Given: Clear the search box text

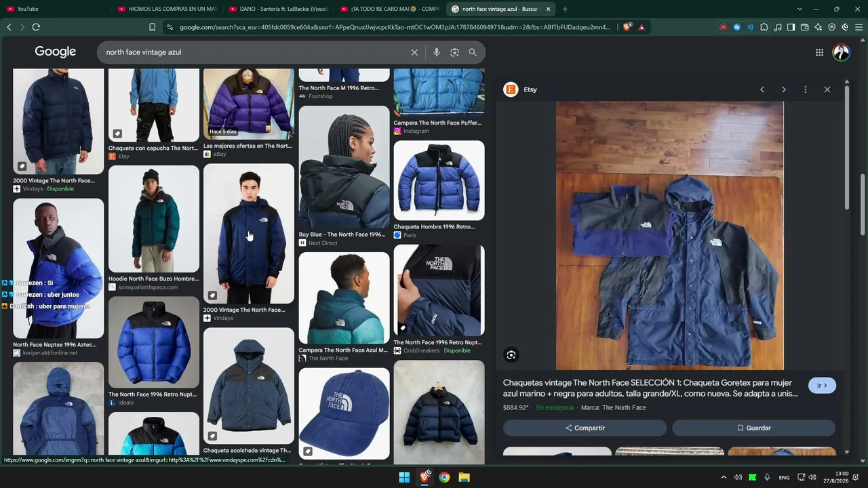Looking at the screenshot, I should pyautogui.click(x=414, y=52).
